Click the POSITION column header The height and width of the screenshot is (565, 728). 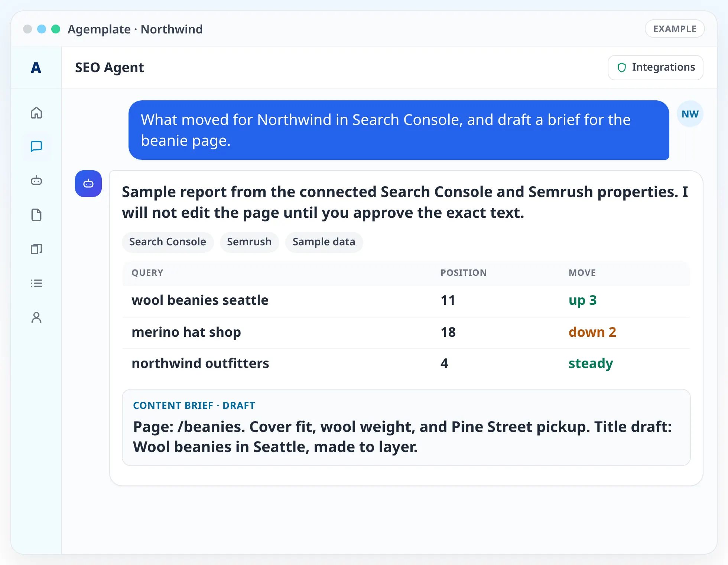click(464, 272)
